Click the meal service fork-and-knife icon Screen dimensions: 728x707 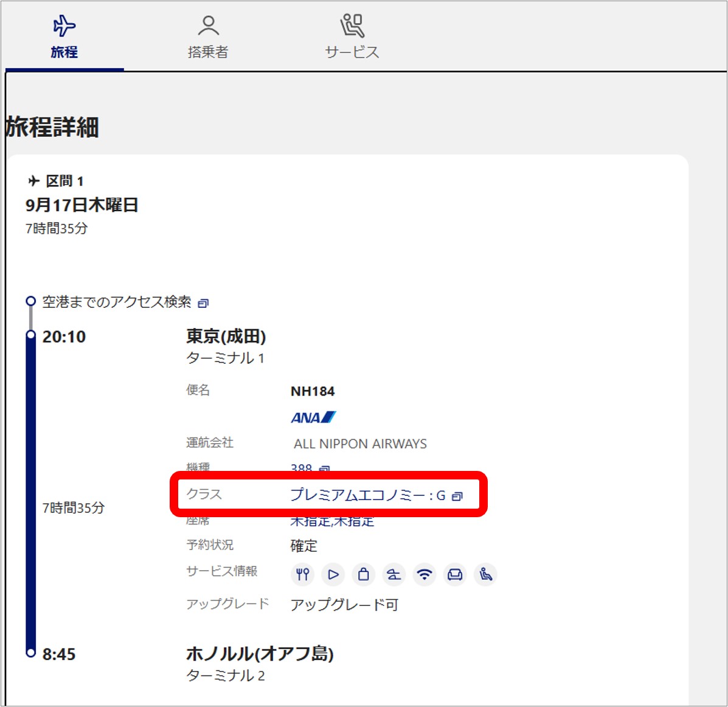pyautogui.click(x=302, y=574)
